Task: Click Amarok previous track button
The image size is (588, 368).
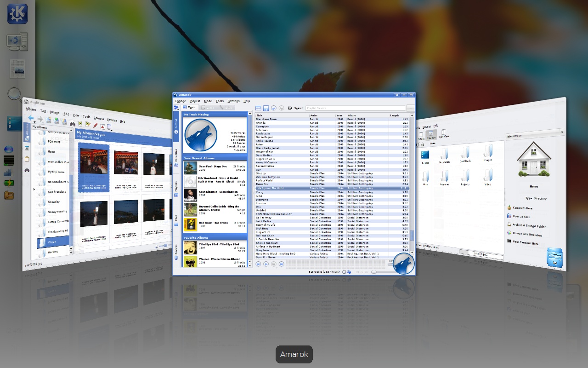Action: 258,264
